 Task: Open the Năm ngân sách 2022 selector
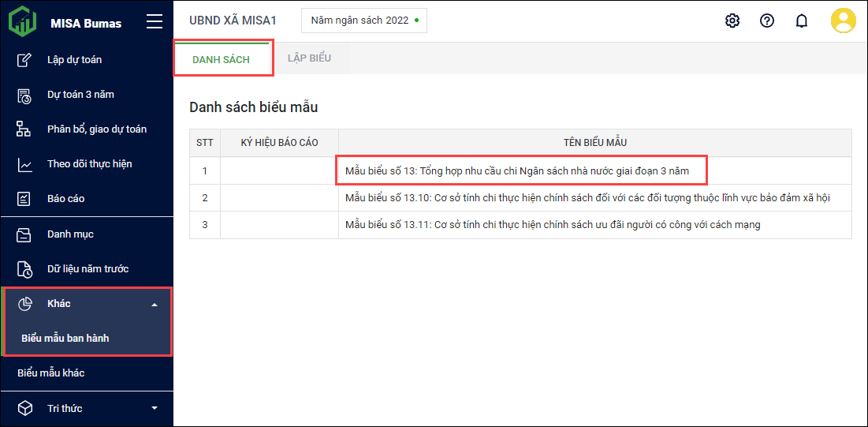click(x=364, y=21)
